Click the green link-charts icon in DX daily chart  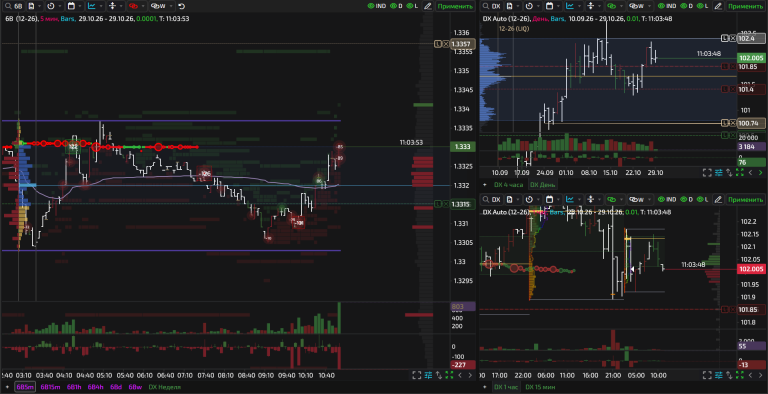point(611,6)
